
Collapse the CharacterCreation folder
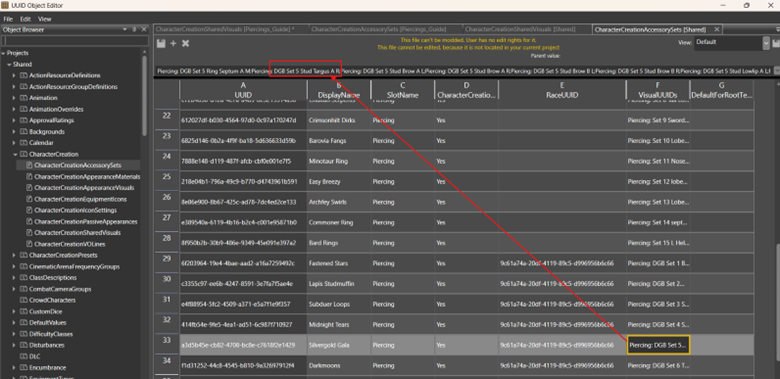point(14,154)
